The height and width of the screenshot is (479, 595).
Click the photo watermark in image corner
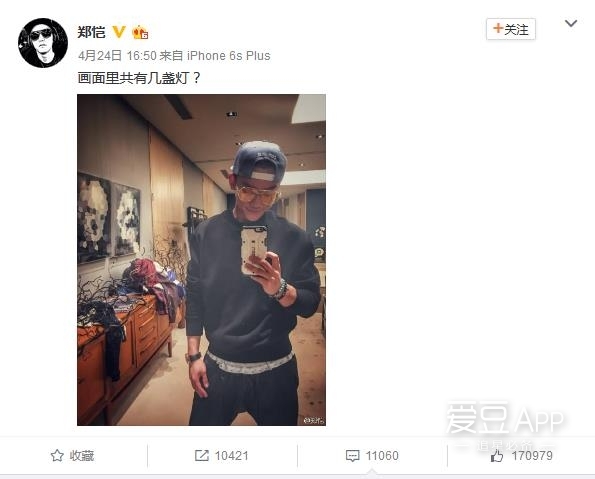[314, 421]
